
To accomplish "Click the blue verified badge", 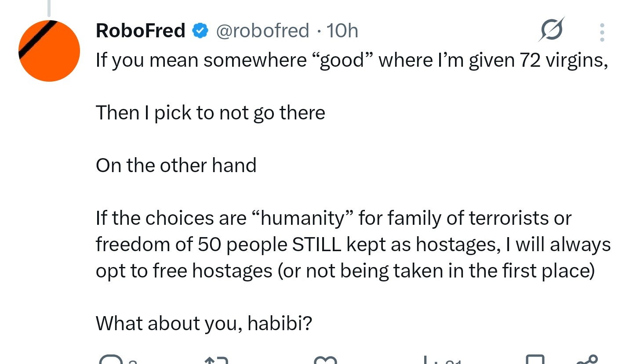I will [200, 31].
